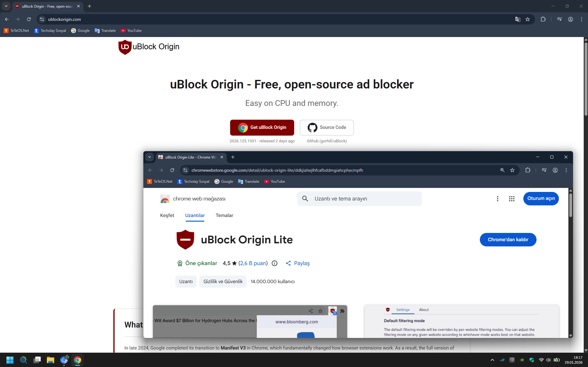Open YouTube bookmark in ublockorigin.com window
This screenshot has height=367, width=588.
coord(131,31)
